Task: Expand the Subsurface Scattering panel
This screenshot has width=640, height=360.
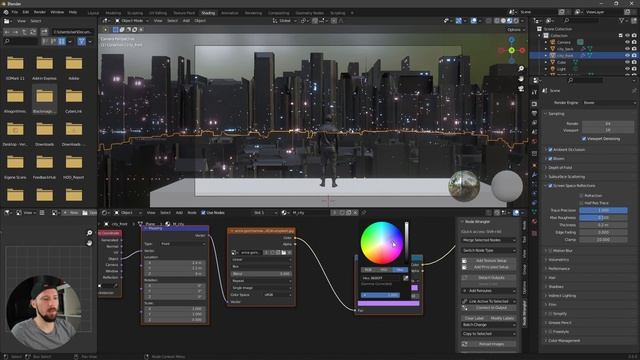Action: (x=567, y=177)
